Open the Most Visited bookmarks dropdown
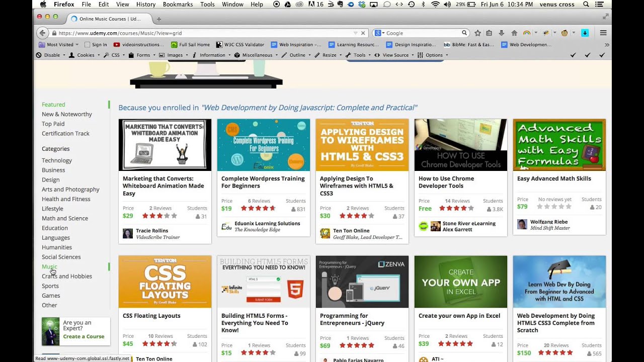Image resolution: width=644 pixels, height=362 pixels. pyautogui.click(x=59, y=45)
